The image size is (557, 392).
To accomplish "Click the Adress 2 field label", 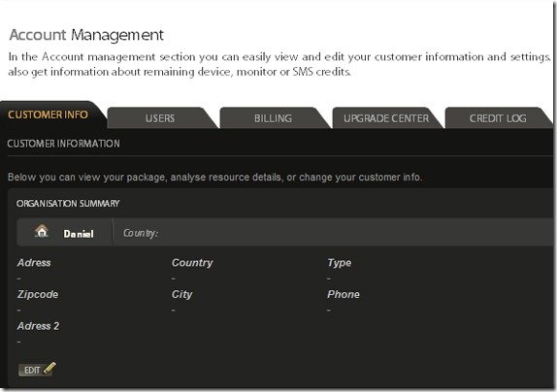I will pos(39,326).
